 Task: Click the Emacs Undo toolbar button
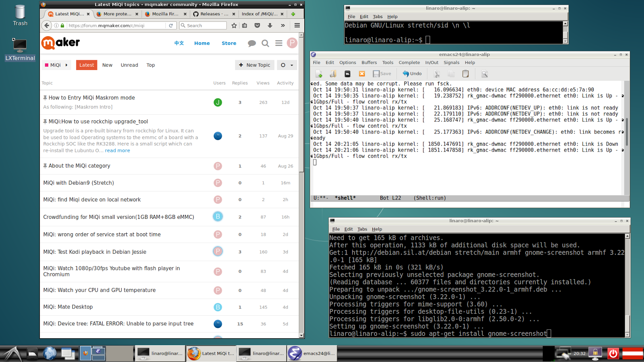[x=412, y=74]
